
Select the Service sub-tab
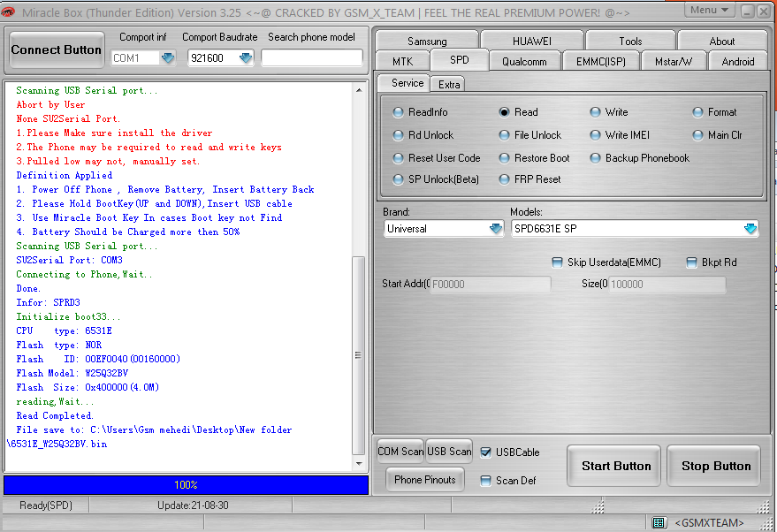[408, 83]
